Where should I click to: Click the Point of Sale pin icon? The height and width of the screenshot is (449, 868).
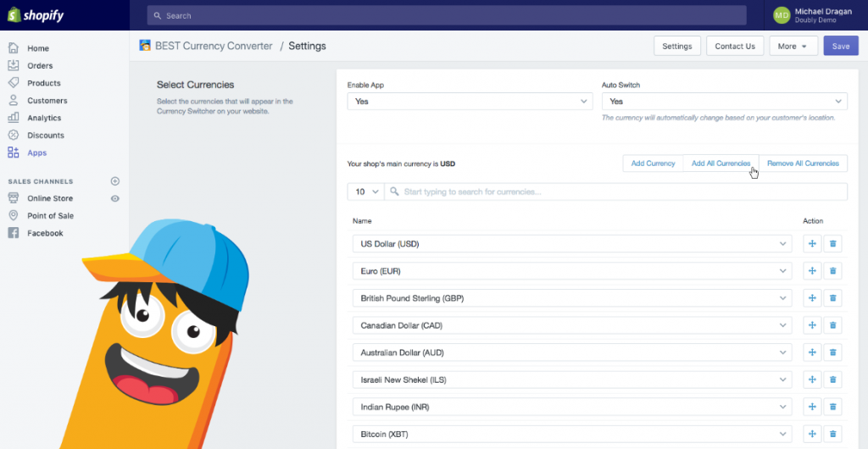click(14, 216)
